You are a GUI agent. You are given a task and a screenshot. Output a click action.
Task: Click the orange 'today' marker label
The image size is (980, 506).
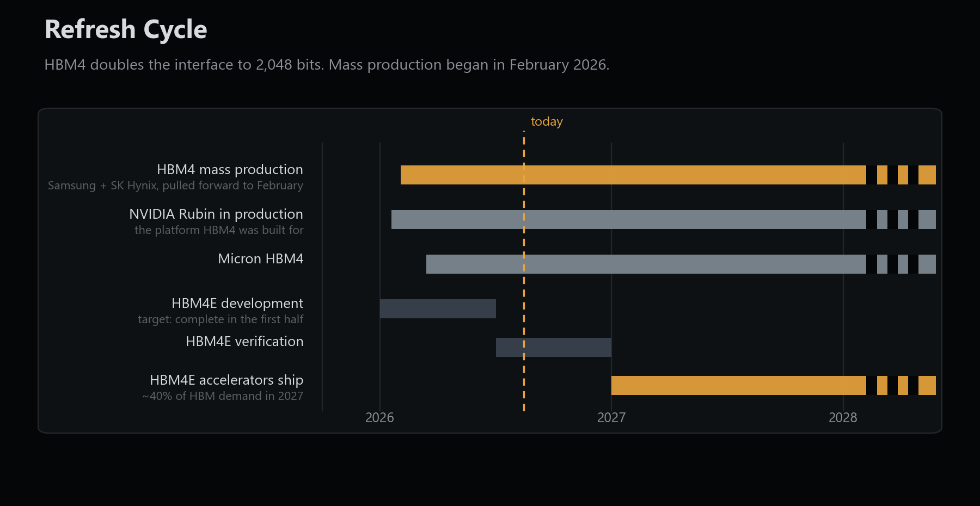(x=547, y=121)
